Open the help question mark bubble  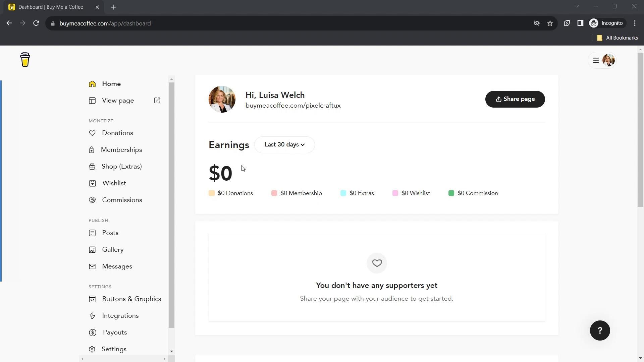(x=600, y=330)
